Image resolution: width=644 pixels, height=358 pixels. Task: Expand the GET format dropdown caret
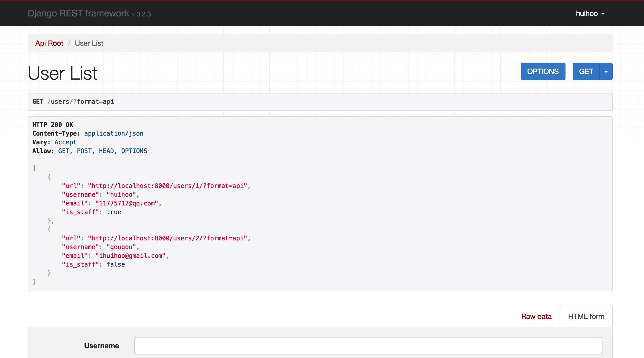(x=606, y=72)
